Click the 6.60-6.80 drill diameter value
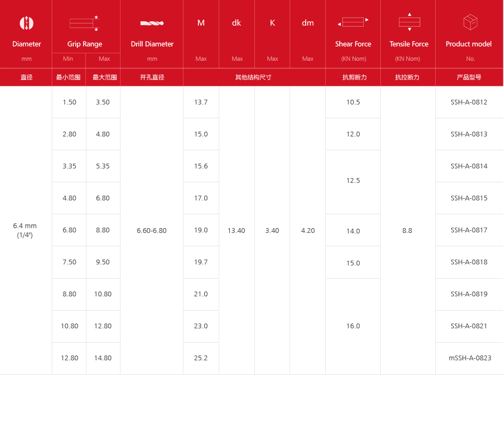Image resolution: width=504 pixels, height=436 pixels. click(x=151, y=231)
